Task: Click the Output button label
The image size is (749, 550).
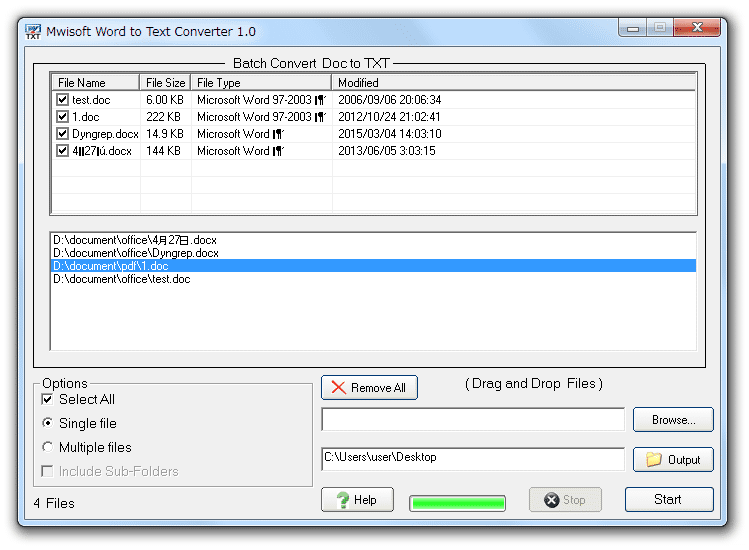Action: 684,460
